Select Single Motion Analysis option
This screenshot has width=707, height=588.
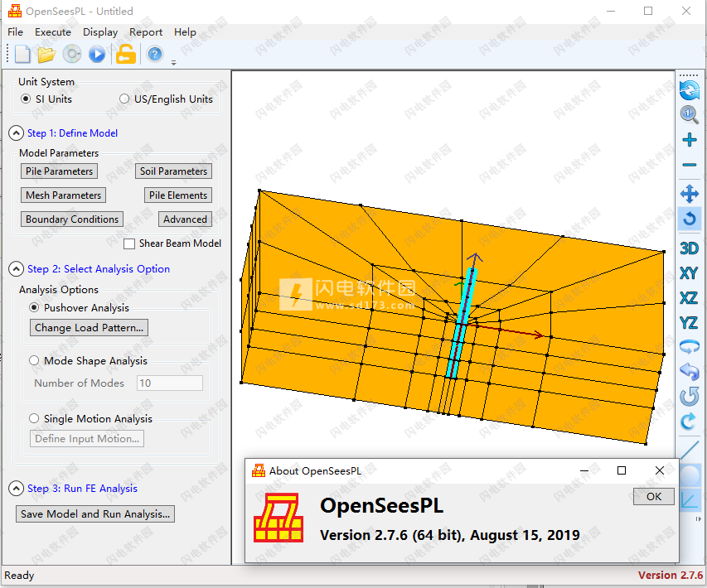[x=34, y=418]
